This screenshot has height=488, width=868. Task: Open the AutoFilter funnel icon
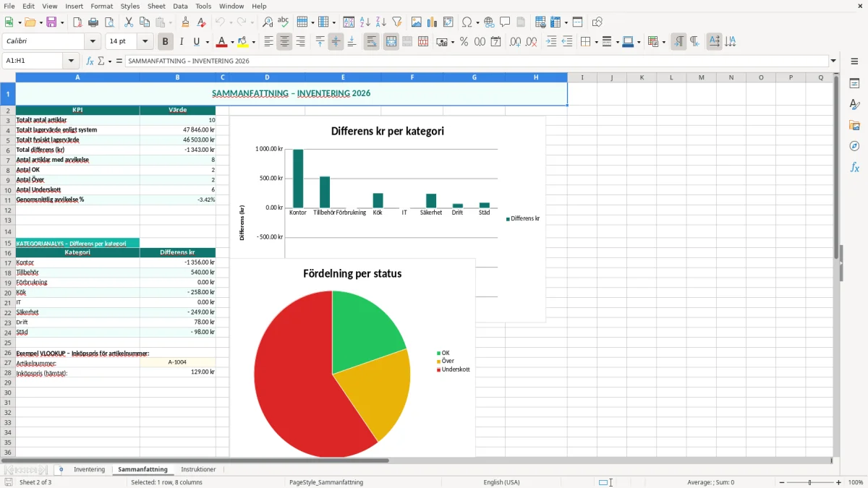pyautogui.click(x=397, y=22)
